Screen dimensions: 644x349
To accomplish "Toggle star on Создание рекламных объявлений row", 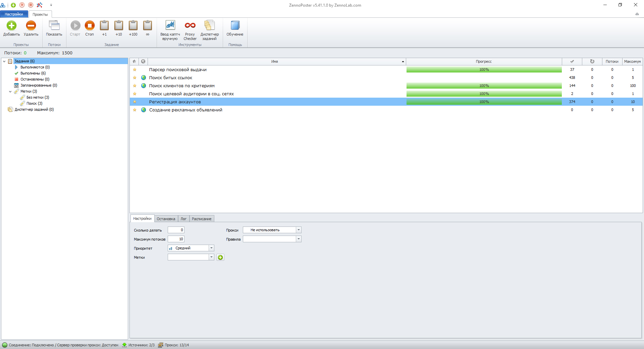I will coord(135,110).
